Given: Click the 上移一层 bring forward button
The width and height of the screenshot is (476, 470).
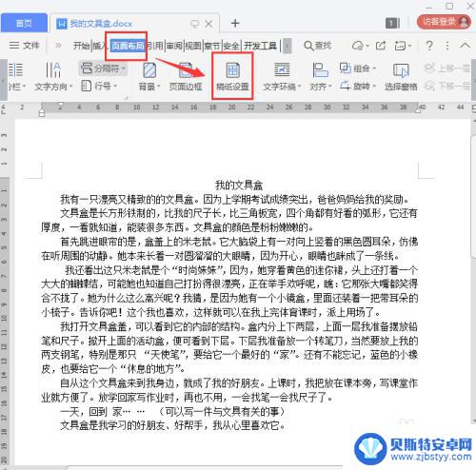Looking at the screenshot, I should click(446, 68).
